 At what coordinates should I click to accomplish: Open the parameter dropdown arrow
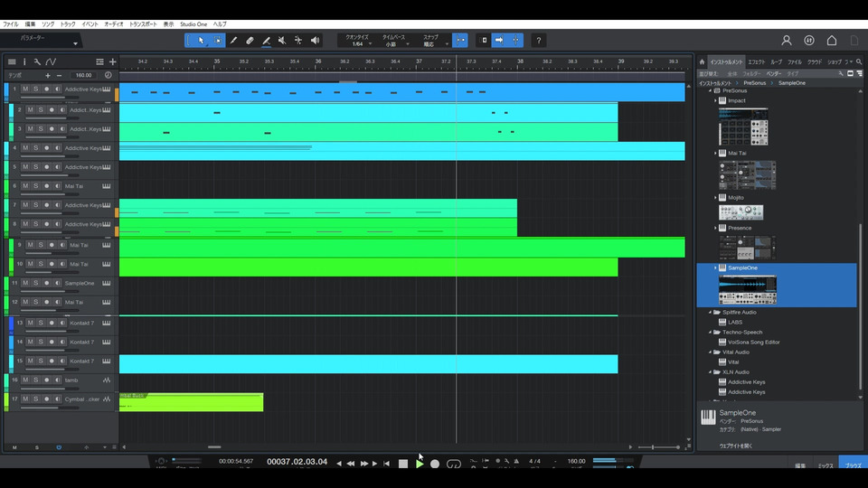[75, 43]
